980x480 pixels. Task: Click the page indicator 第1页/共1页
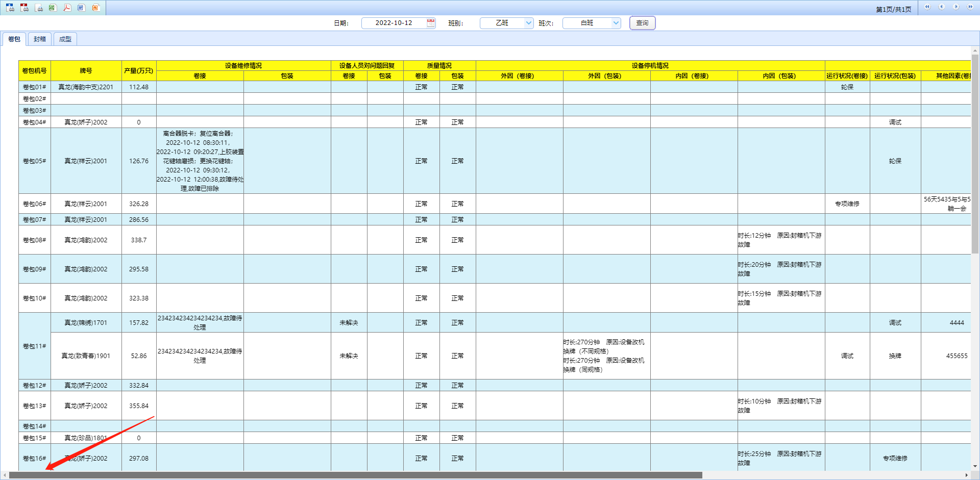click(894, 10)
